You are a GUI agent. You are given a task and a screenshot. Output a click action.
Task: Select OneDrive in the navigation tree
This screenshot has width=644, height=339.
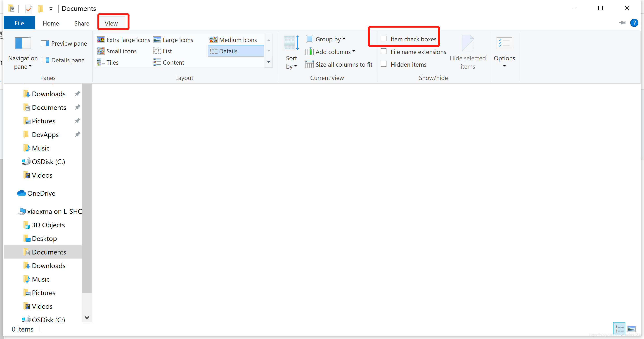pos(41,193)
